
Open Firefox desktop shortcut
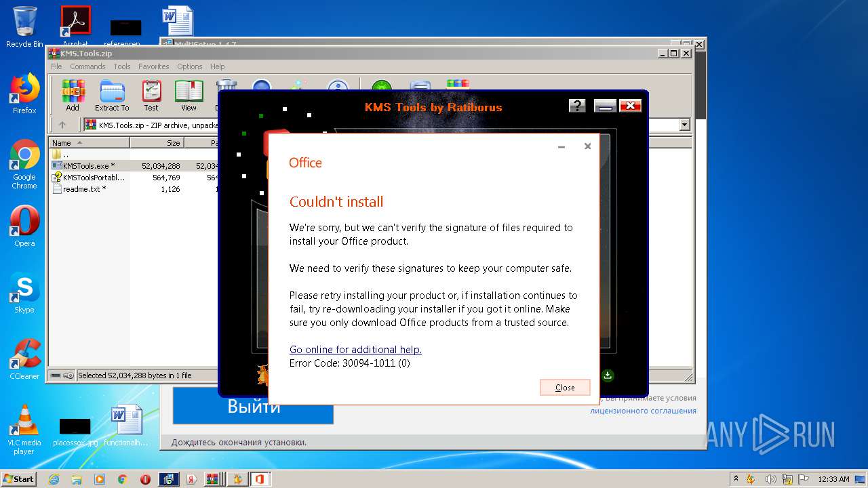[x=24, y=94]
